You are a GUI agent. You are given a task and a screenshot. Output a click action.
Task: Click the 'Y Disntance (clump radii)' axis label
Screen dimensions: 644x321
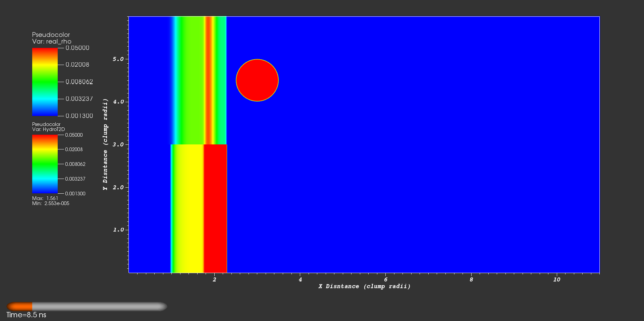click(x=105, y=144)
